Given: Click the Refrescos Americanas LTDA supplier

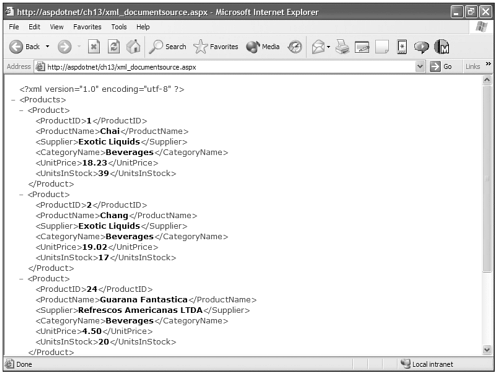Looking at the screenshot, I should tap(140, 310).
